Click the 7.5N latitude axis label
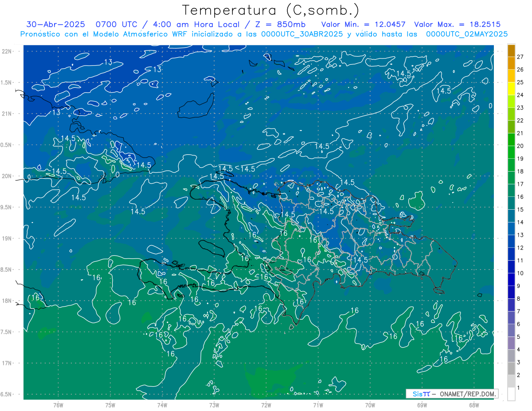This screenshot has width=532, height=411. tap(6, 332)
